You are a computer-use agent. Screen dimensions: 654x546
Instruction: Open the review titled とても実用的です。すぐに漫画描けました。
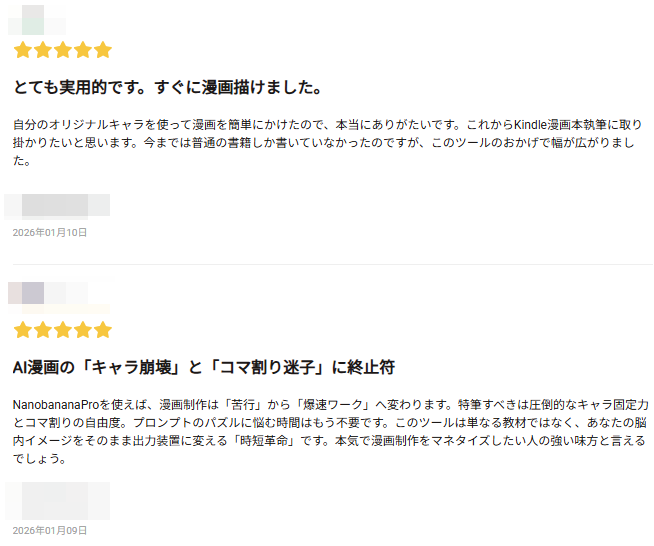pyautogui.click(x=167, y=88)
